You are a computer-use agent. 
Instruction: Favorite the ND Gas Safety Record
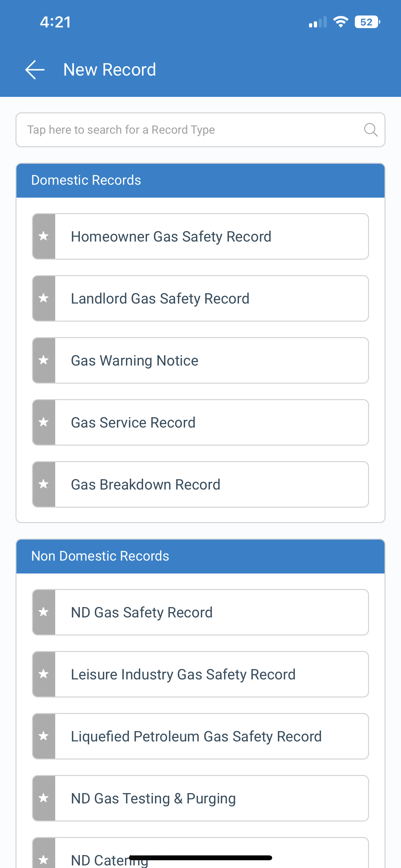[44, 612]
